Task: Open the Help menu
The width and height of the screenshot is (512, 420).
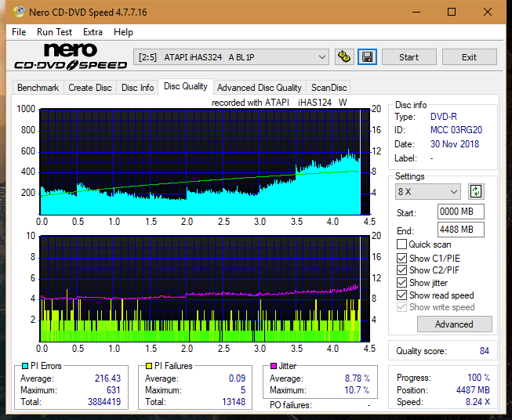Action: tap(123, 32)
